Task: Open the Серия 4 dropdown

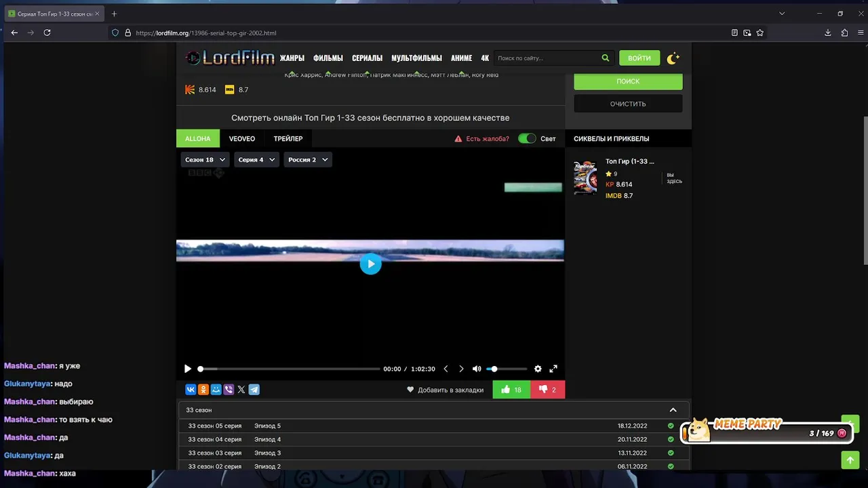Action: pyautogui.click(x=256, y=160)
